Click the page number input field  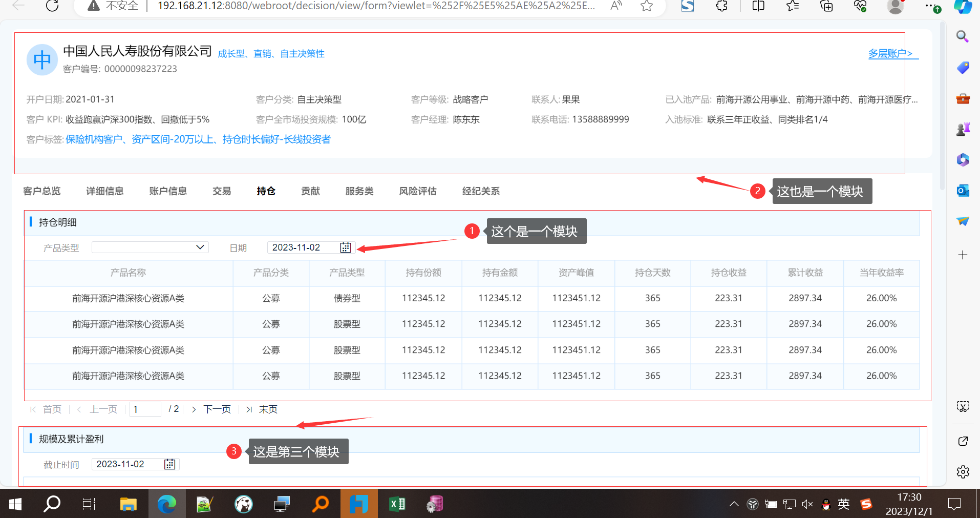pyautogui.click(x=145, y=409)
